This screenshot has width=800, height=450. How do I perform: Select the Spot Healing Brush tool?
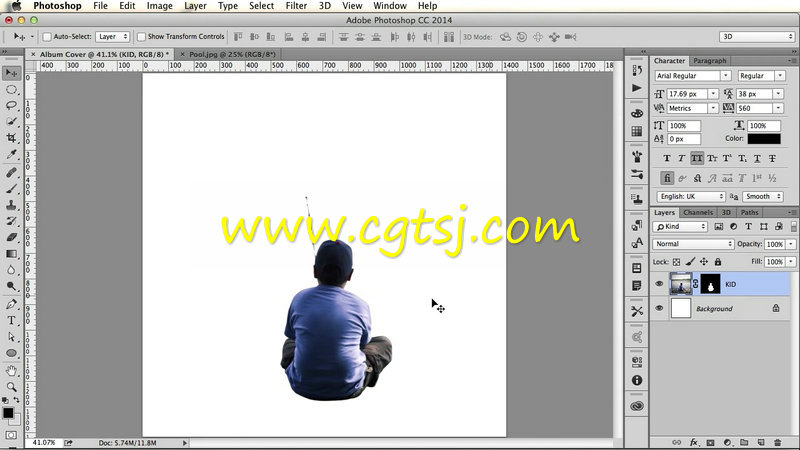11,172
